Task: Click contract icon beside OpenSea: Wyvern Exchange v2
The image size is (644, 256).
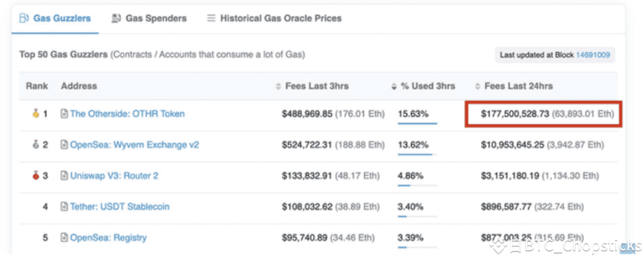Action: pyautogui.click(x=64, y=145)
